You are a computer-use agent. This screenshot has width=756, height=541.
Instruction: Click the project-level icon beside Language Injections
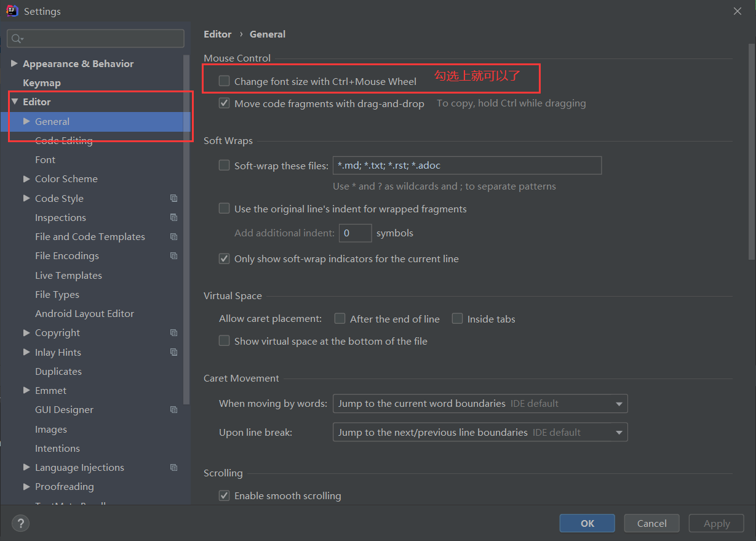(174, 467)
